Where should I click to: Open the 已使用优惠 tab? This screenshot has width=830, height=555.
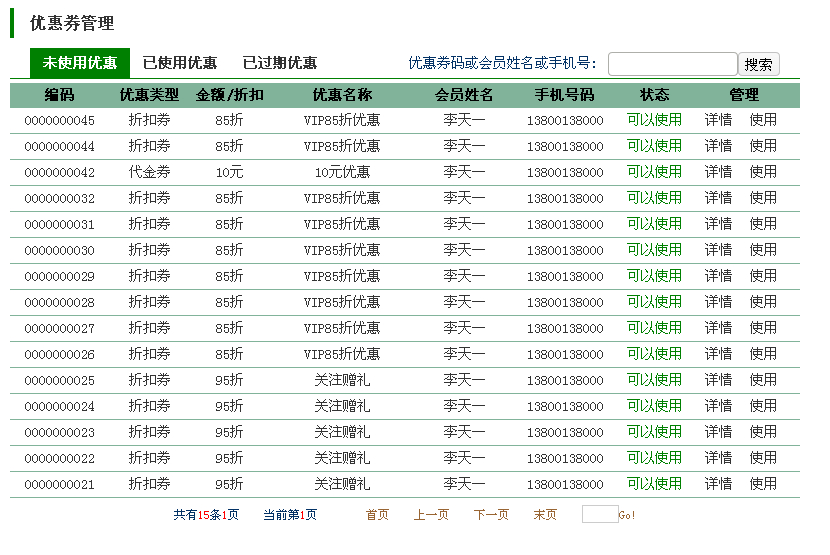[x=180, y=63]
